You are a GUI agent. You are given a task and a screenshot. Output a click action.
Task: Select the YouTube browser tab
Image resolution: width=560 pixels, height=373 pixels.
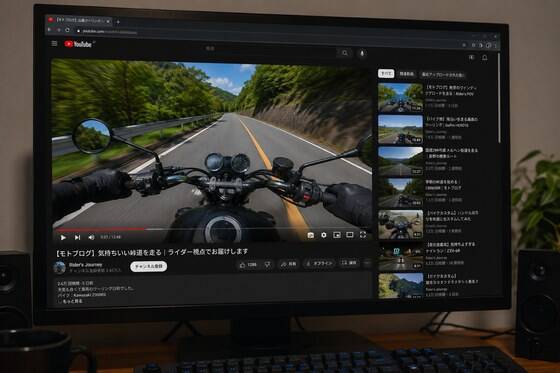click(x=79, y=20)
